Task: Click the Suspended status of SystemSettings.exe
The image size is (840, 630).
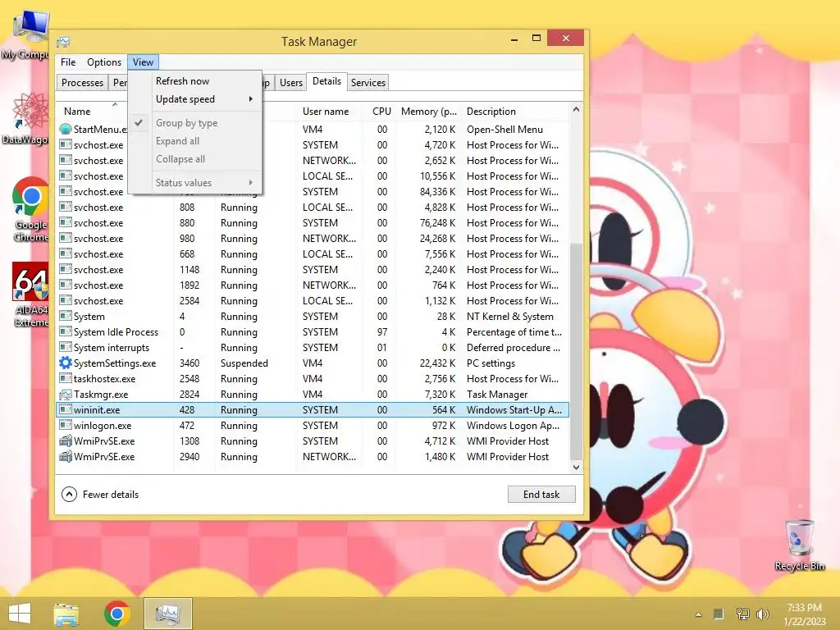Action: tap(244, 363)
